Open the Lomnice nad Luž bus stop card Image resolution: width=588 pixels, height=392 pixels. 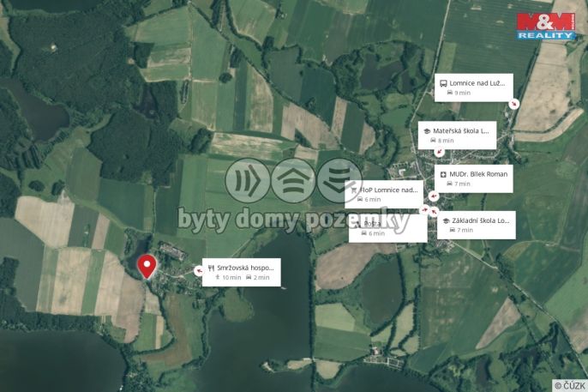coord(474,87)
